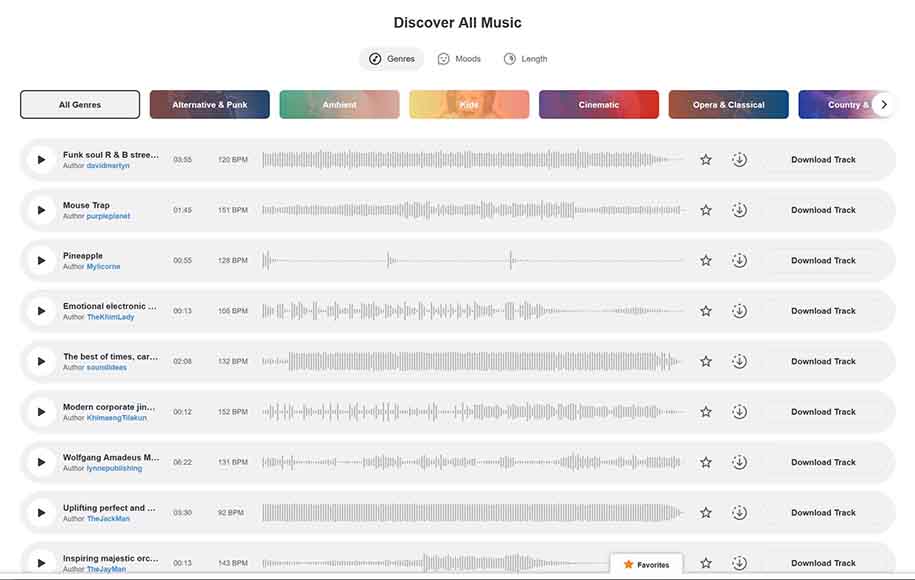This screenshot has width=915, height=580.
Task: Select All Genres category
Action: [x=80, y=104]
